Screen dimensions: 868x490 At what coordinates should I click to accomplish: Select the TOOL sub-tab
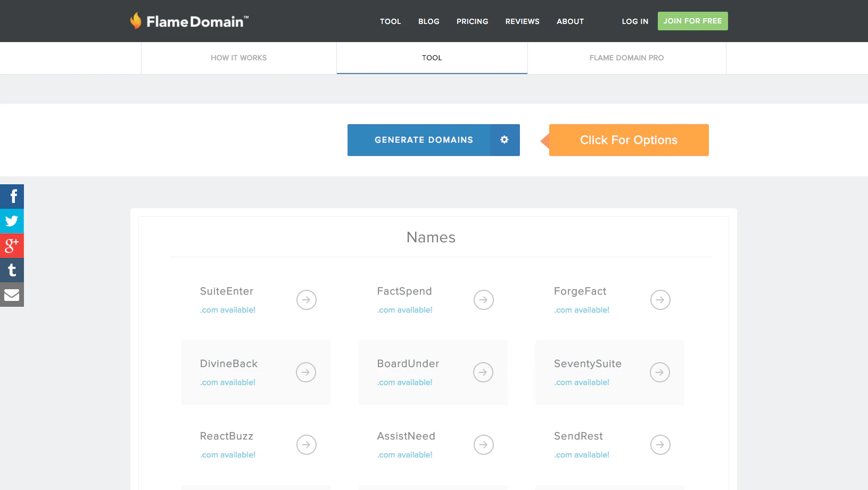(x=432, y=58)
